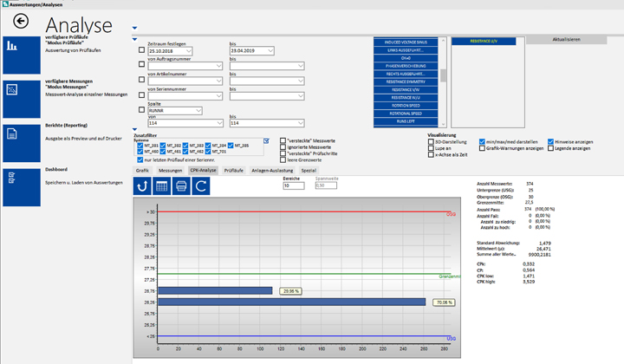The width and height of the screenshot is (624, 364).
Task: Toggle nur letzten Prüflauf einer Seriennr.
Action: coord(140,160)
